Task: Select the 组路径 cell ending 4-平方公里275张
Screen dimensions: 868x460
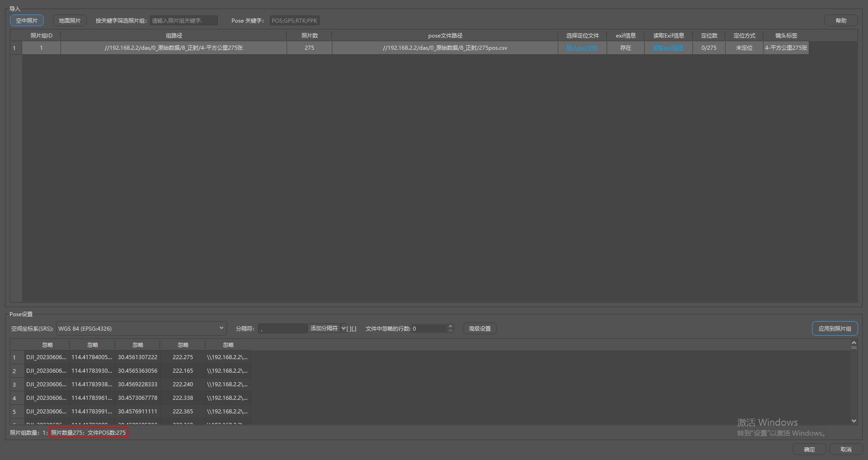Action: click(174, 48)
